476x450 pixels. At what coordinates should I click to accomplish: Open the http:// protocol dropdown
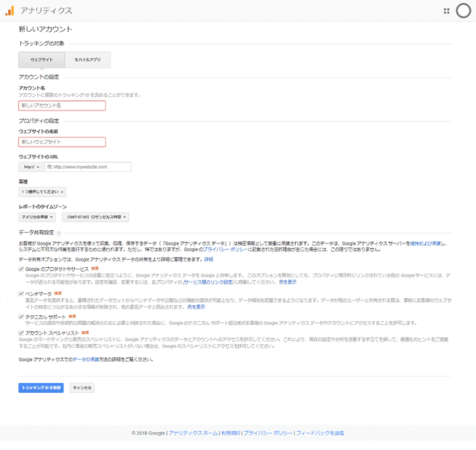32,167
